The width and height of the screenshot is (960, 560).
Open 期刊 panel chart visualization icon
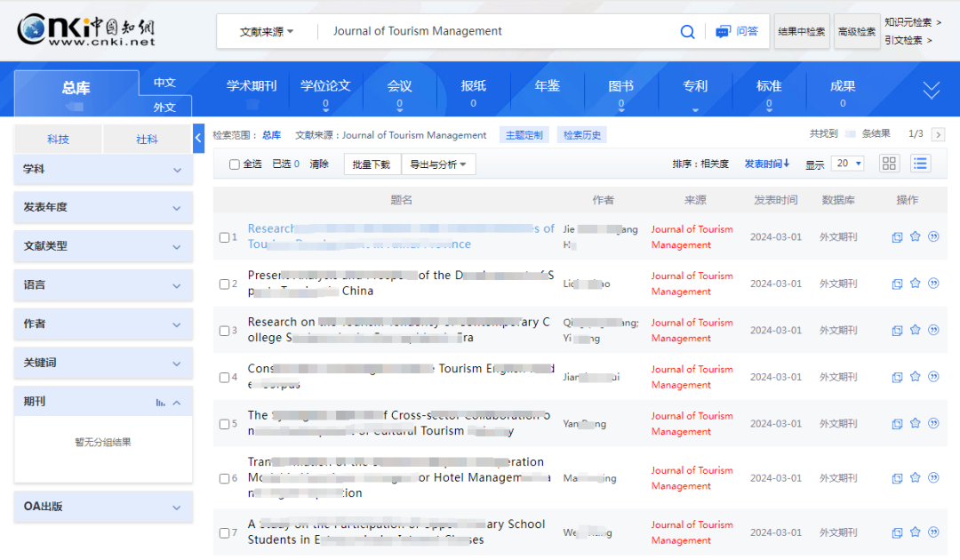160,403
